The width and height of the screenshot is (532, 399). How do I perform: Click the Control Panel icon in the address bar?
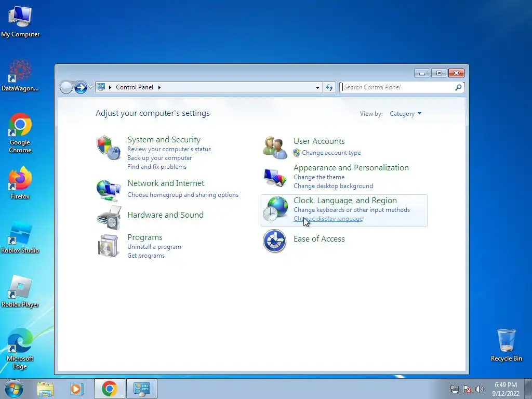pyautogui.click(x=101, y=87)
